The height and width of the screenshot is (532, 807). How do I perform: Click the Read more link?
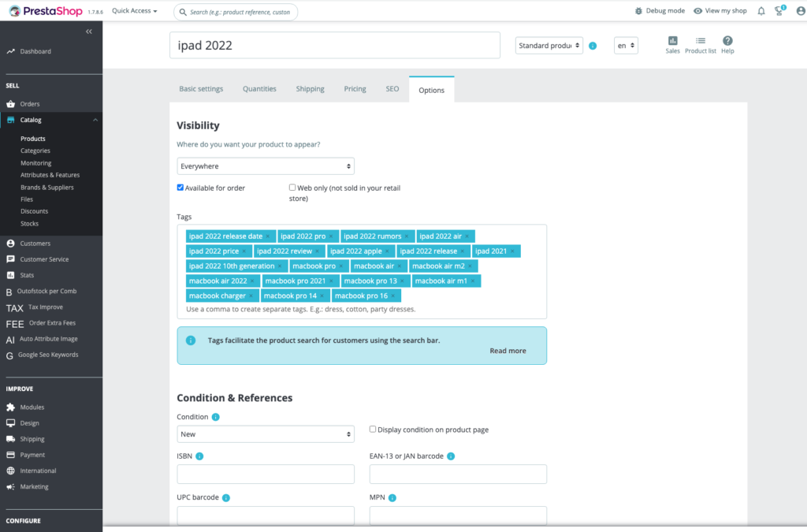508,351
